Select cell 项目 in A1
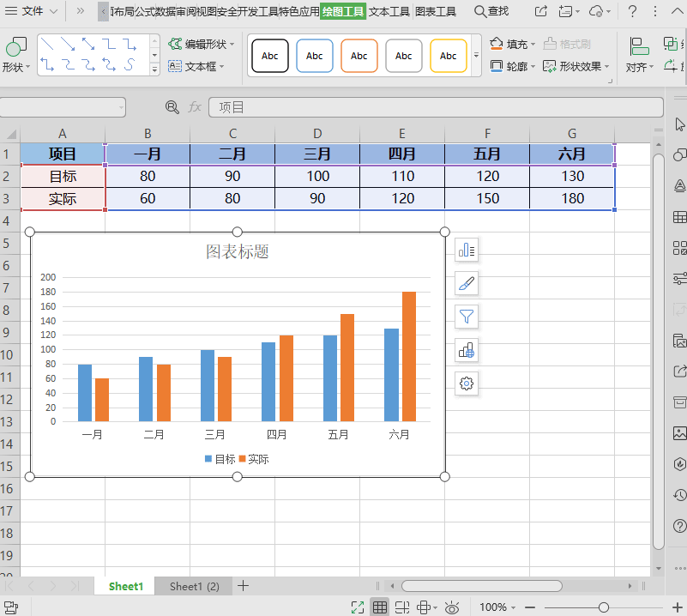The height and width of the screenshot is (616, 687). point(63,154)
